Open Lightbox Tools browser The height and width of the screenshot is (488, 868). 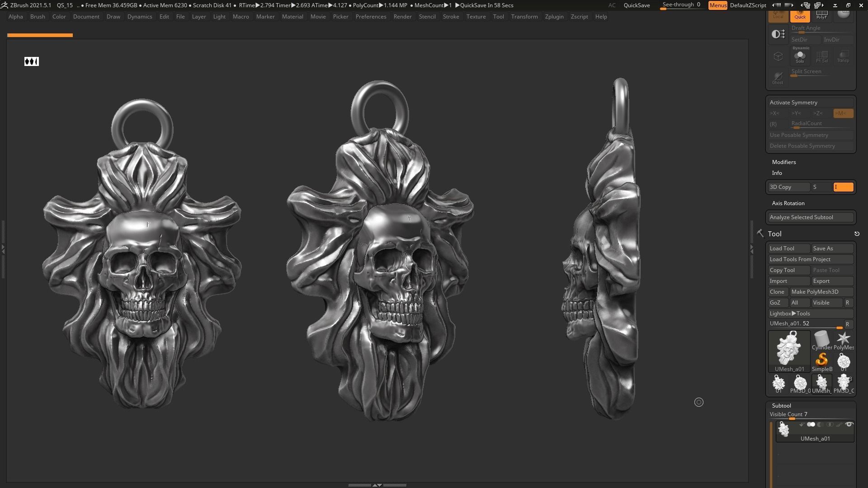(x=811, y=313)
